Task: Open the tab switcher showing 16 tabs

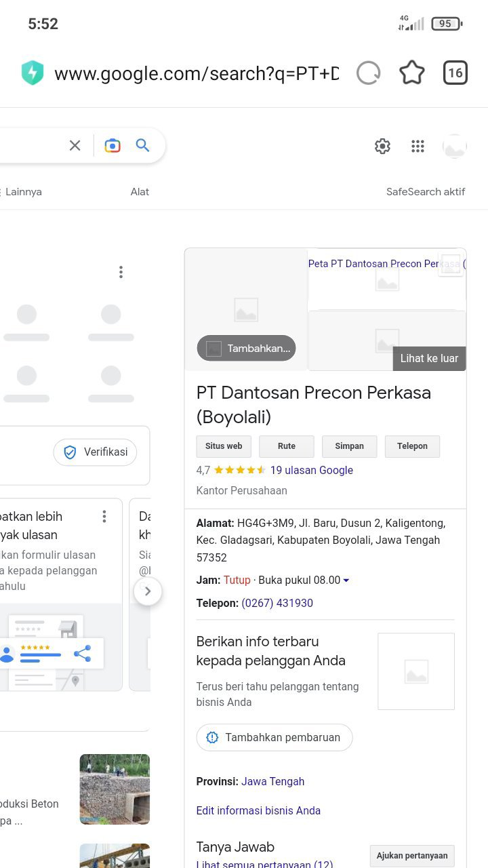Action: [455, 73]
